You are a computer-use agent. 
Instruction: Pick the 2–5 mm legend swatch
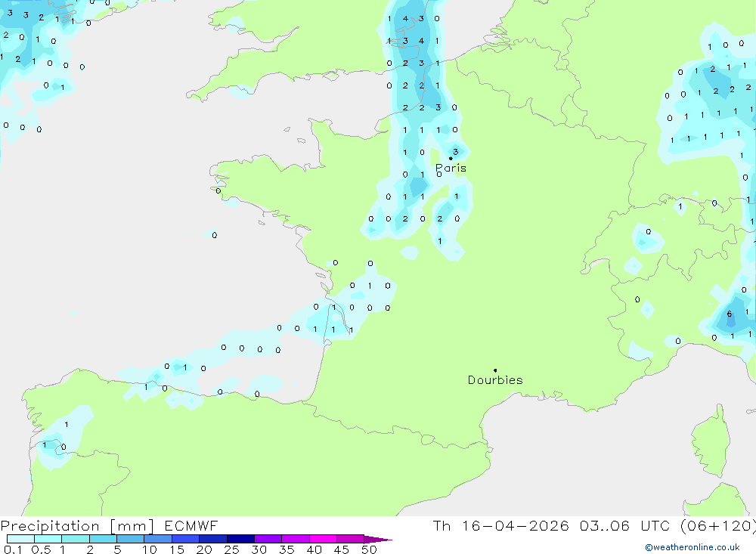tap(103, 539)
